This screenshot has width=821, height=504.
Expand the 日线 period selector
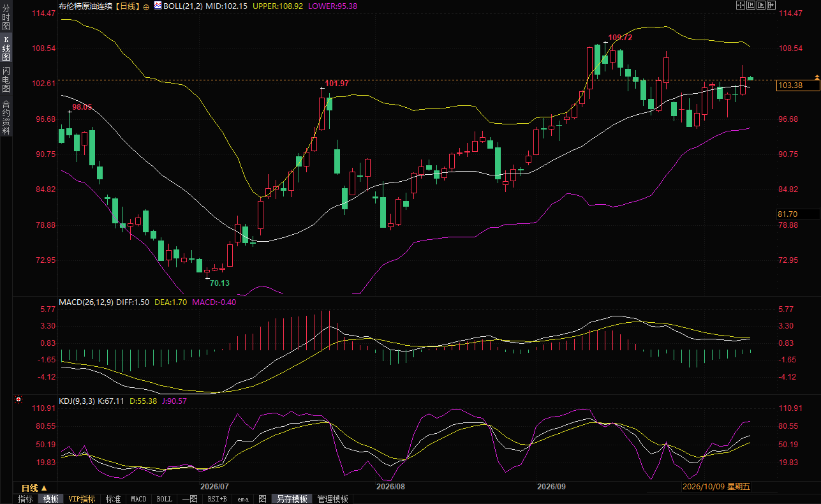(x=34, y=487)
